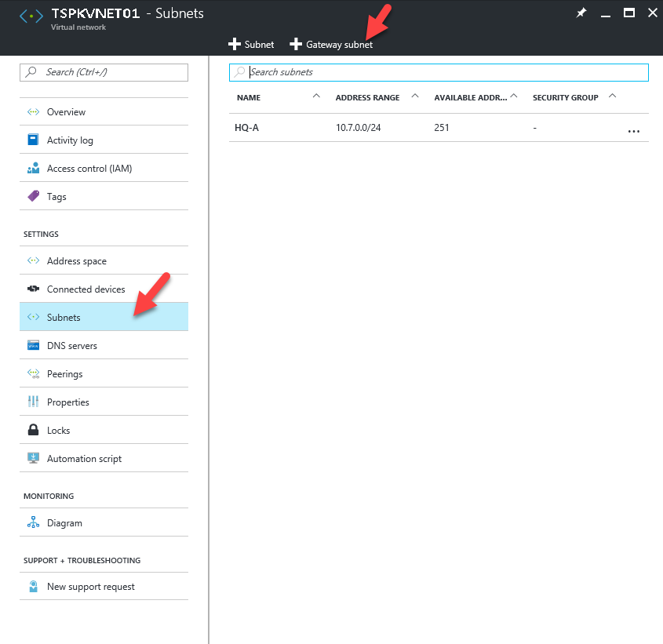Click available addresses value 251
Image resolution: width=663 pixels, height=644 pixels.
(x=442, y=128)
